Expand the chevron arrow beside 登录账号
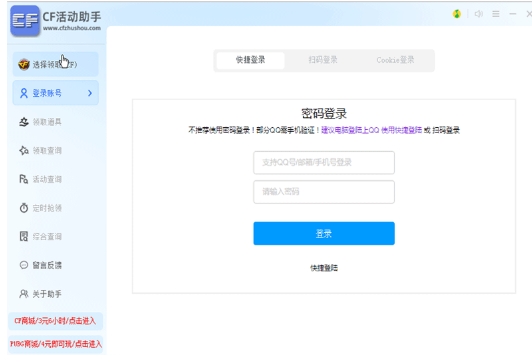The height and width of the screenshot is (363, 532). click(90, 93)
